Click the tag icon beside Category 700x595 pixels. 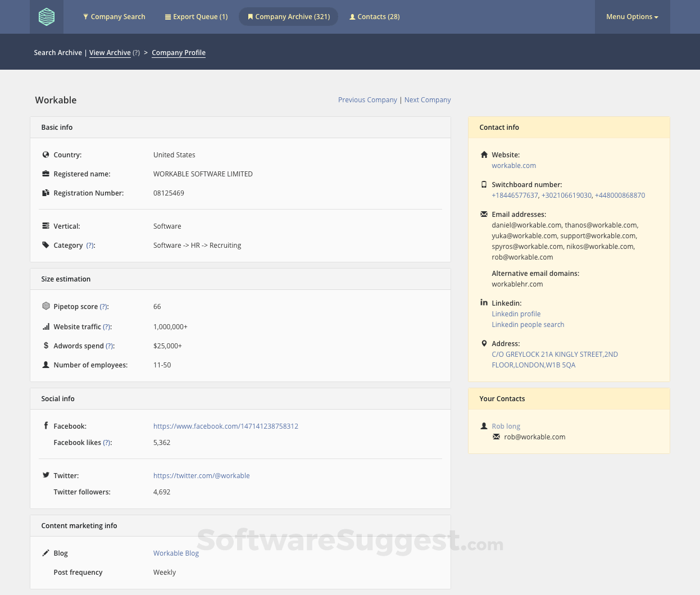tap(46, 245)
